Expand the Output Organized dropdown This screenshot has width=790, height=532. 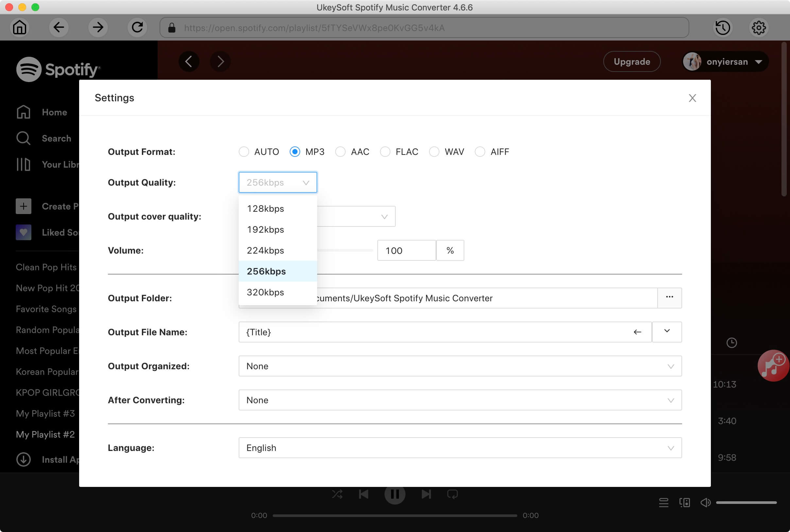pyautogui.click(x=670, y=366)
